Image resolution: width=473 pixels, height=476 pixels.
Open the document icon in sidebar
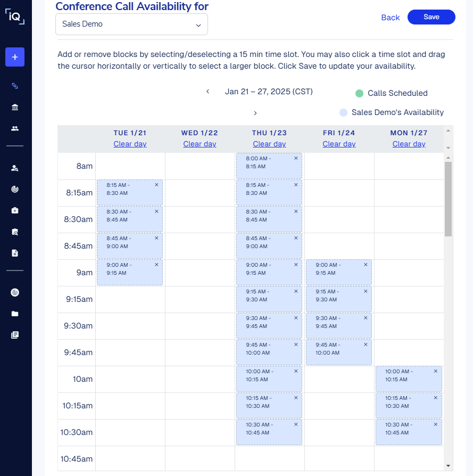[15, 253]
